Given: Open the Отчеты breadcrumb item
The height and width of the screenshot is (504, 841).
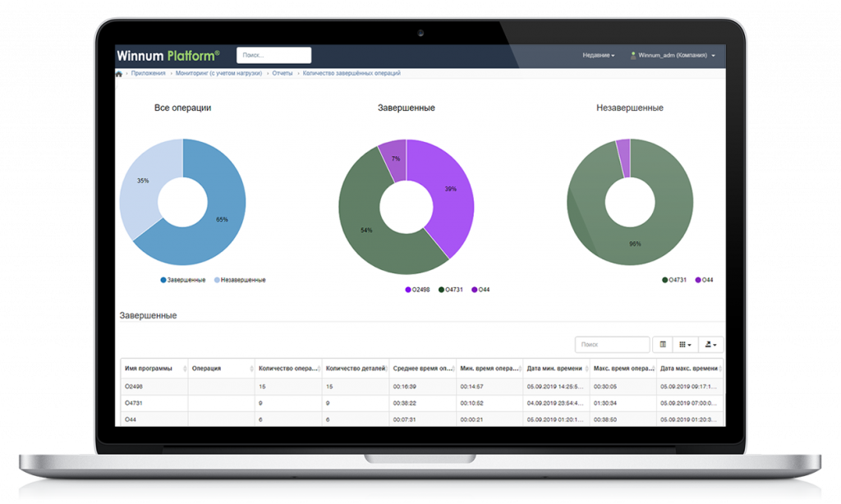Looking at the screenshot, I should pyautogui.click(x=282, y=74).
